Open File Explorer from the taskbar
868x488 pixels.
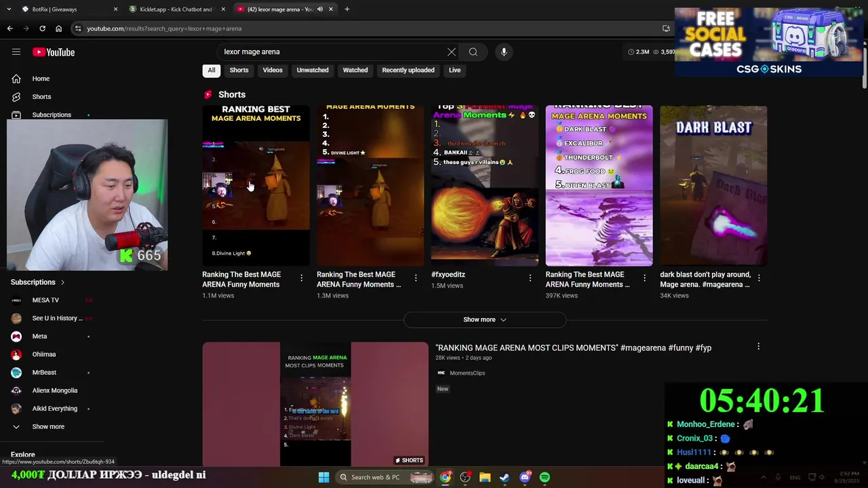485,477
